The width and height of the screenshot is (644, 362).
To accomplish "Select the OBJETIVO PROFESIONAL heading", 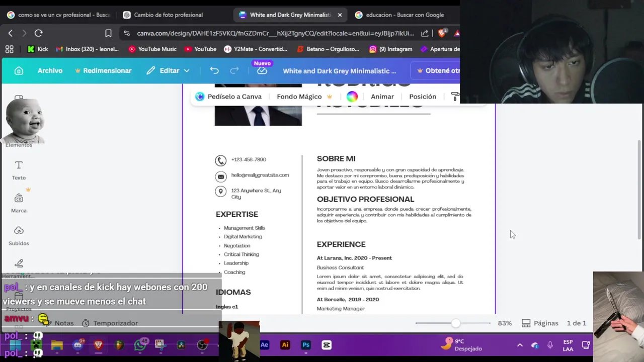I will click(365, 200).
